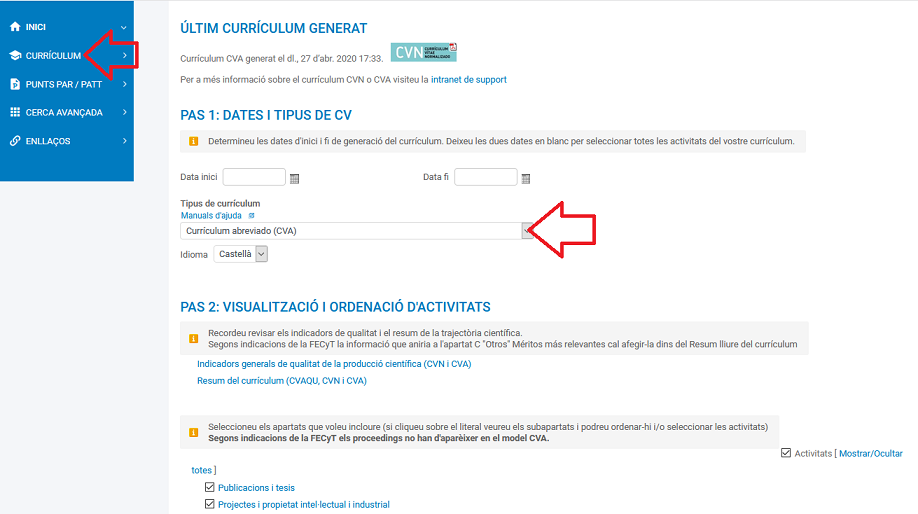Click the 'Currículum CVA generat el dl., 27 d'abr. 2020' text
This screenshot has height=514, width=918.
click(x=282, y=59)
